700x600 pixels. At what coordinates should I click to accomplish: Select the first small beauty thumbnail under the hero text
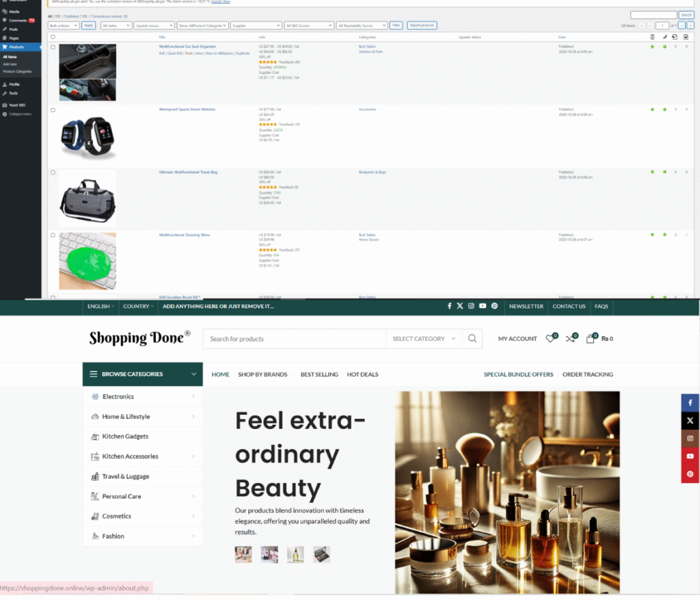(243, 554)
